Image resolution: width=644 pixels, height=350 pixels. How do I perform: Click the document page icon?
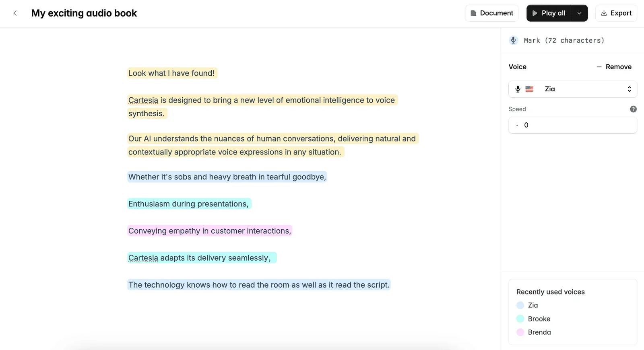[473, 13]
